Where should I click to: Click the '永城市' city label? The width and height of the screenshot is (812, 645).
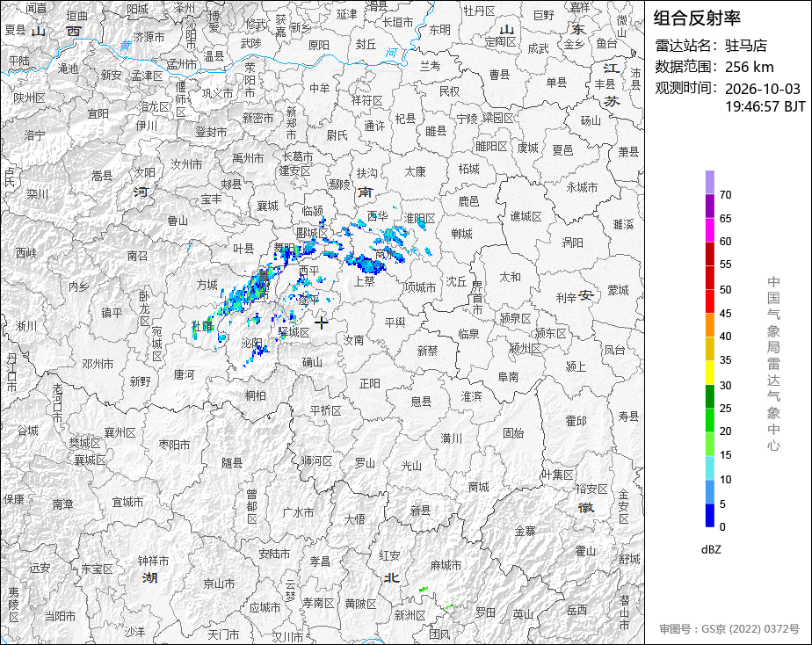click(x=582, y=187)
